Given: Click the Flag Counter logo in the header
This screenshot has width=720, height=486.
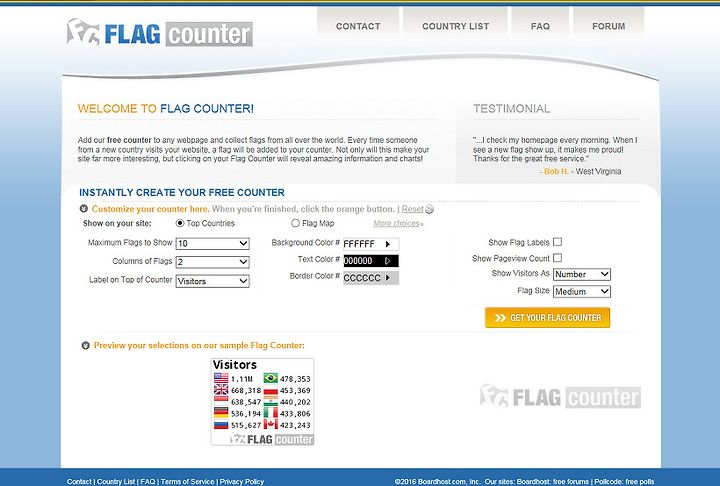Looking at the screenshot, I should point(159,33).
